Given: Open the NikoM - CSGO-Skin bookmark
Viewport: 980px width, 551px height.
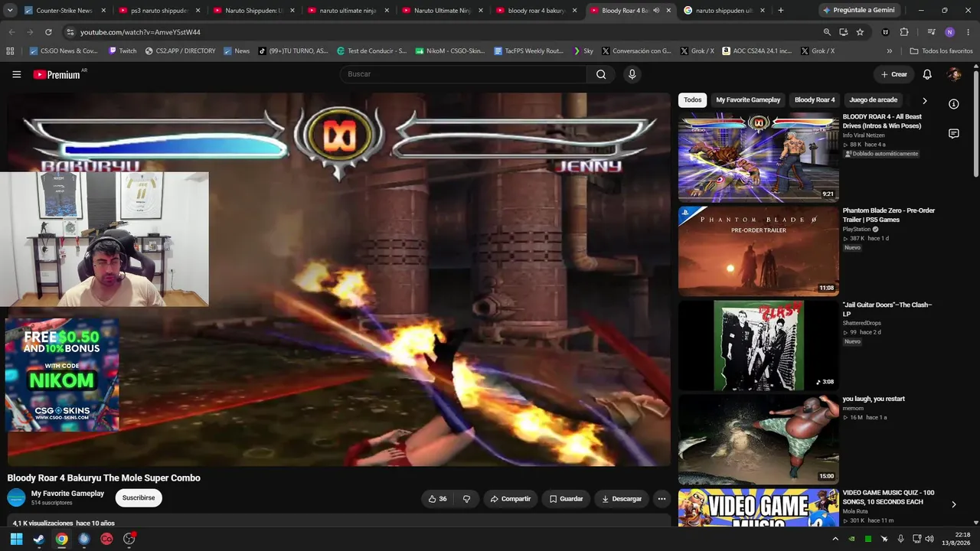Looking at the screenshot, I should pos(450,51).
